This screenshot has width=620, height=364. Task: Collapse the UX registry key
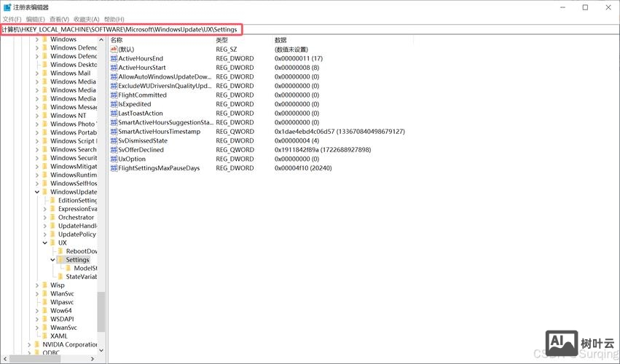point(44,243)
